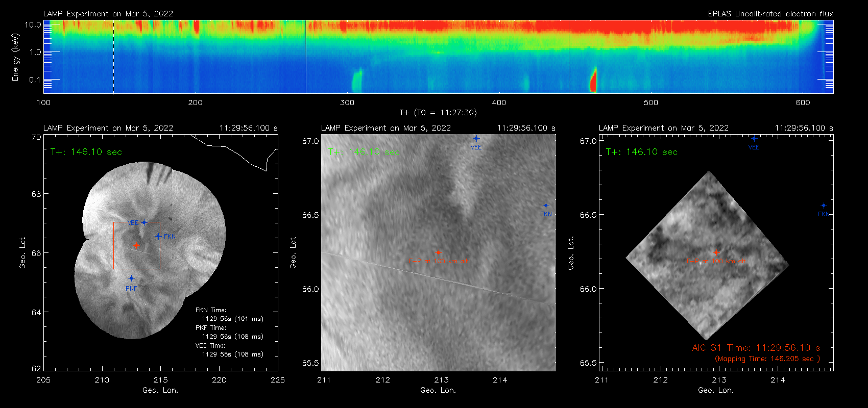
Task: Click the "VEE Time:" label
Action: [210, 346]
